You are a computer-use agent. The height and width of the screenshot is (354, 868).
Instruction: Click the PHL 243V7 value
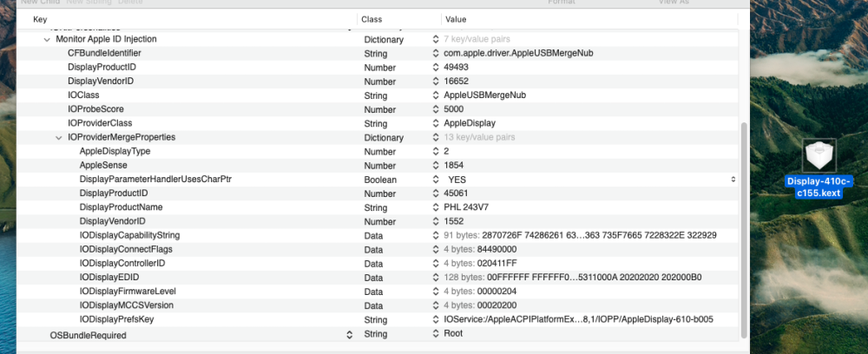[466, 206]
